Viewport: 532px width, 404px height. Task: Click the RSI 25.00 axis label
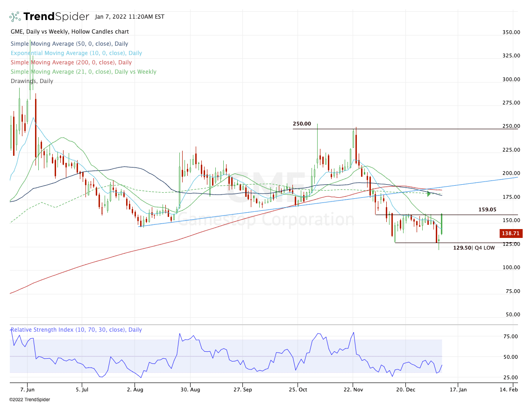(511, 377)
